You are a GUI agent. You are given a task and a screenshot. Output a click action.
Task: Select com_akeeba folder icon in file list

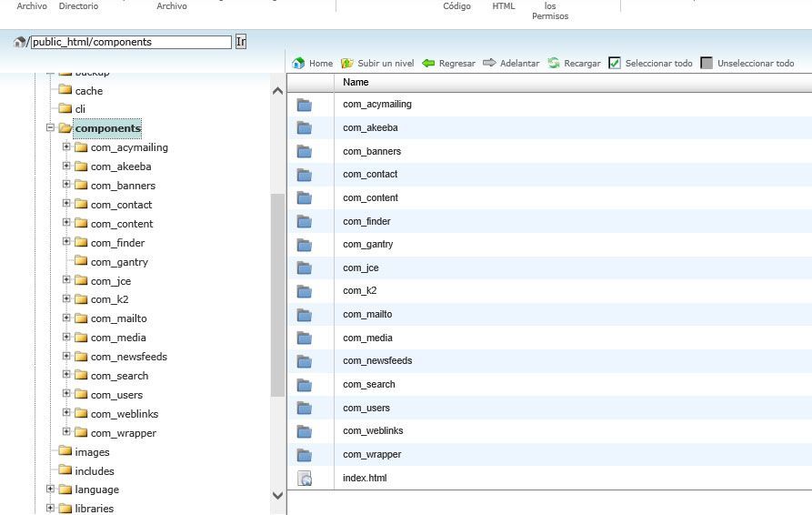click(305, 128)
